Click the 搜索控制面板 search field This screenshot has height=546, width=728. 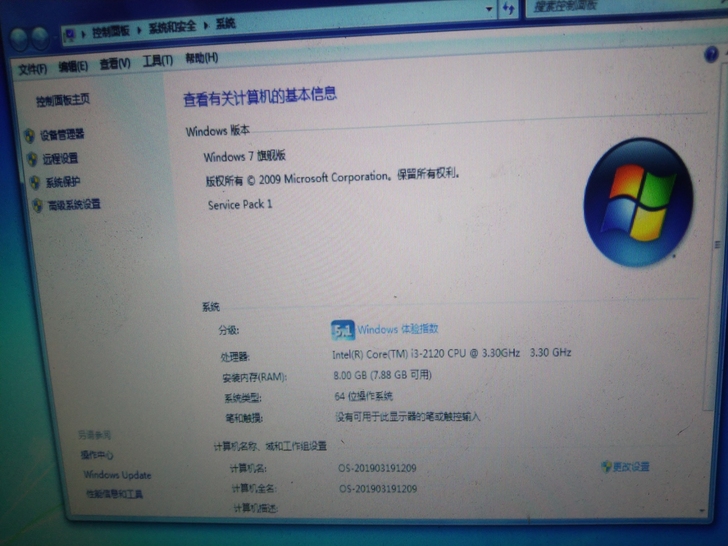pyautogui.click(x=627, y=6)
